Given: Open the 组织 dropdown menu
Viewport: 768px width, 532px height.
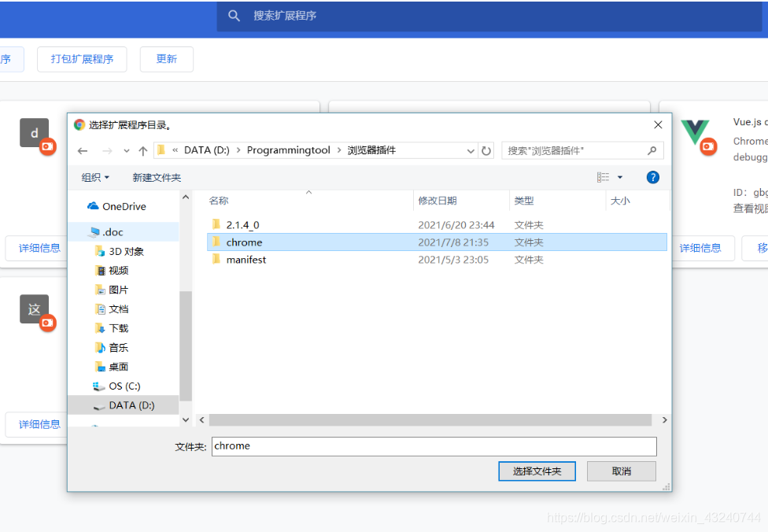Looking at the screenshot, I should 94,177.
